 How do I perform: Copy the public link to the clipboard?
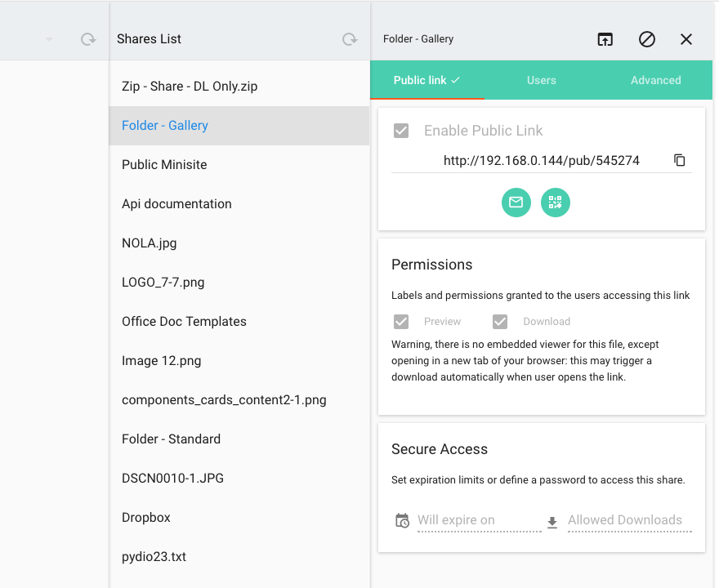680,160
